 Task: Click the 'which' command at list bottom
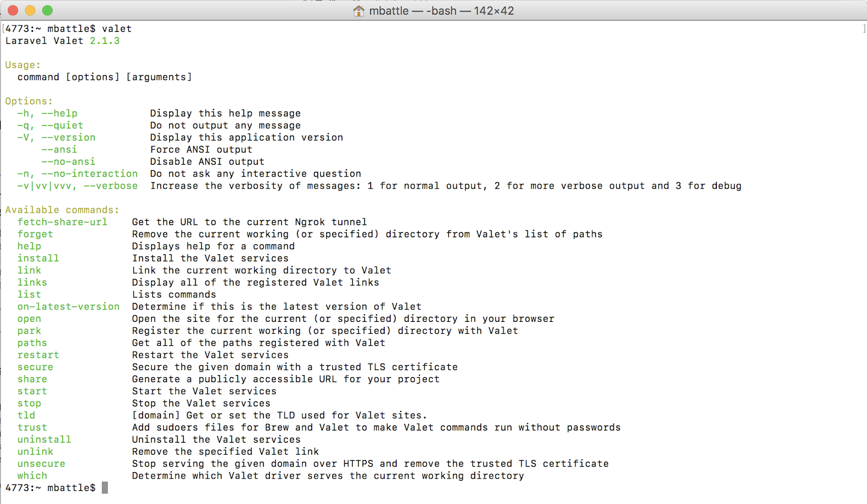point(32,476)
